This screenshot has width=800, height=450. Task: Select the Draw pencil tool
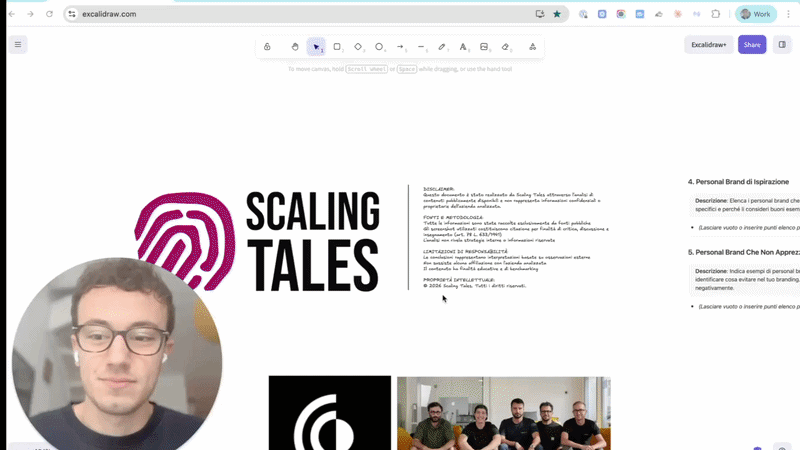click(x=442, y=46)
